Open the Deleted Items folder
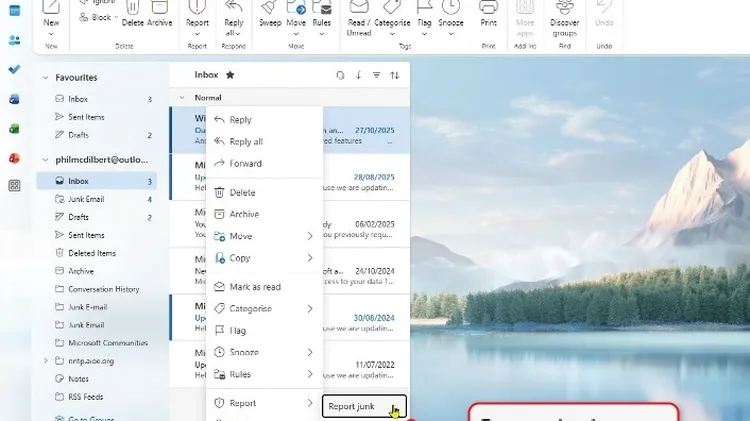Viewport: 750px width, 421px height. pyautogui.click(x=92, y=253)
